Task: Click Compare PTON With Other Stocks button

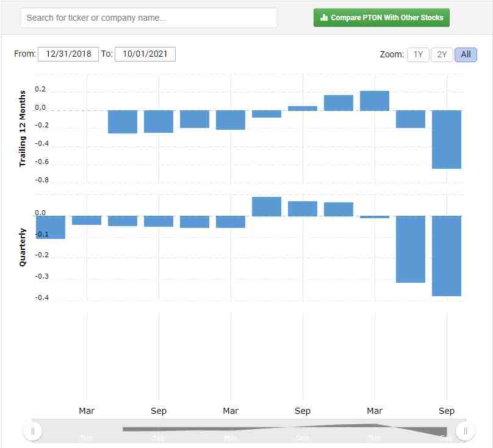Action: click(381, 18)
